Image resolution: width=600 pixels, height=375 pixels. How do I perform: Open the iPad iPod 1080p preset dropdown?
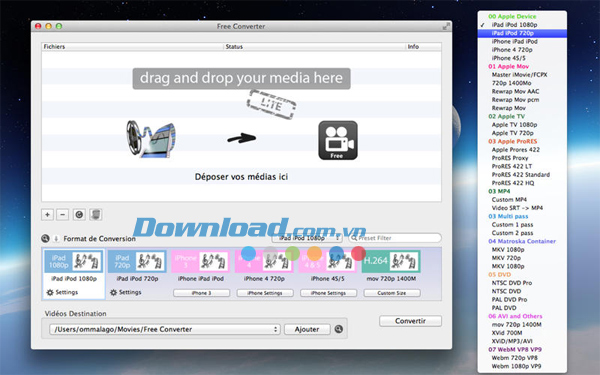pyautogui.click(x=307, y=238)
